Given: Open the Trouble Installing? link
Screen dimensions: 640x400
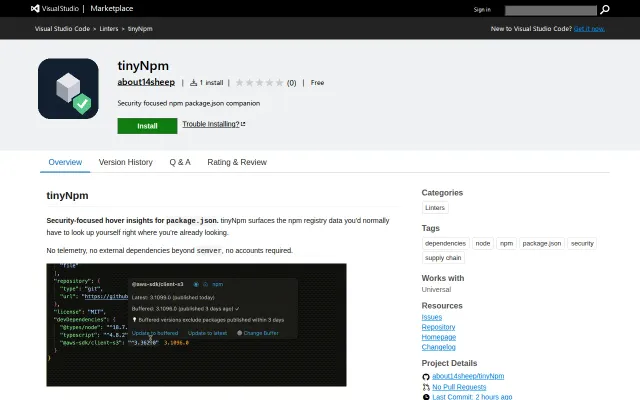Looking at the screenshot, I should click(213, 124).
